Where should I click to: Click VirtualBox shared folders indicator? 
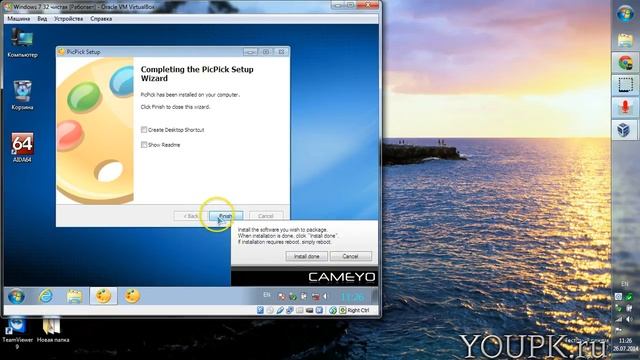(300, 310)
